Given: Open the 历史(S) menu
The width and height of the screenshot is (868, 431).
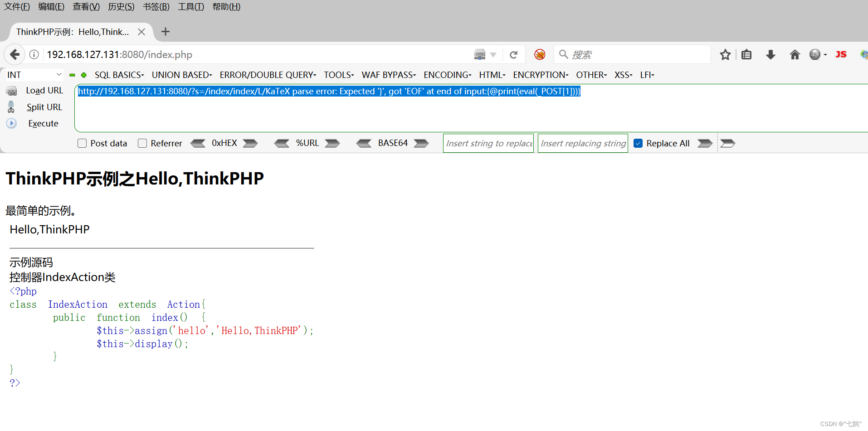Looking at the screenshot, I should click(x=121, y=7).
